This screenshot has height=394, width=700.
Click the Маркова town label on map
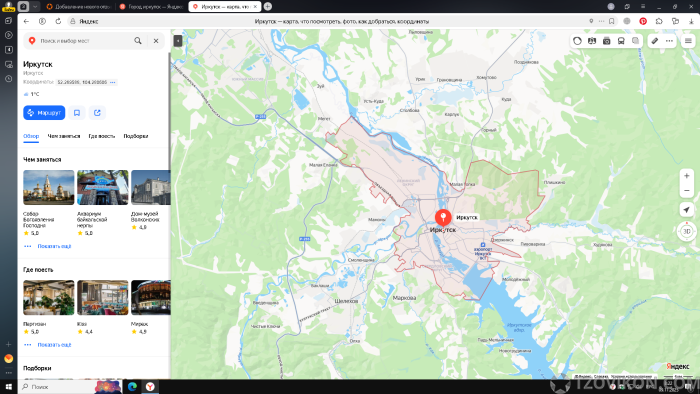click(x=404, y=298)
